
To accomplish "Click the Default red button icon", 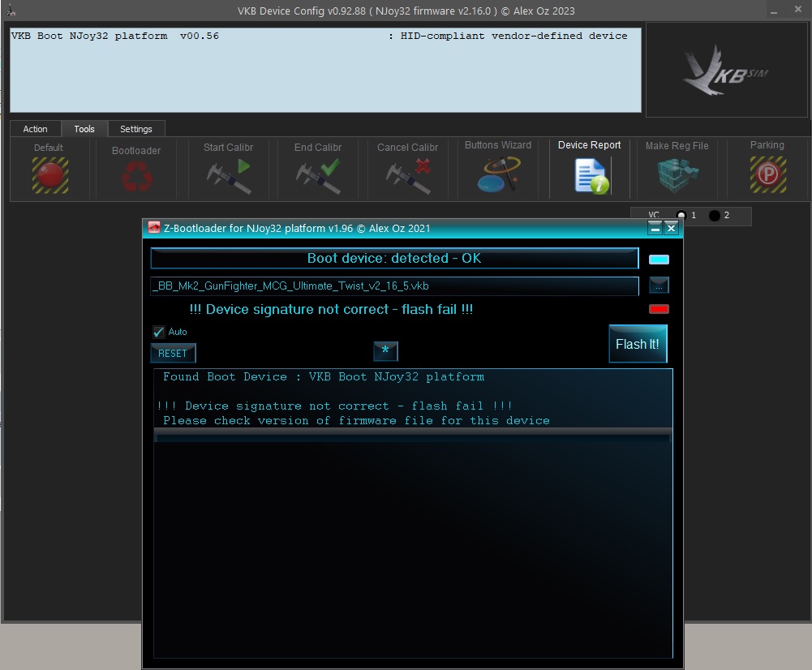I will click(x=49, y=175).
